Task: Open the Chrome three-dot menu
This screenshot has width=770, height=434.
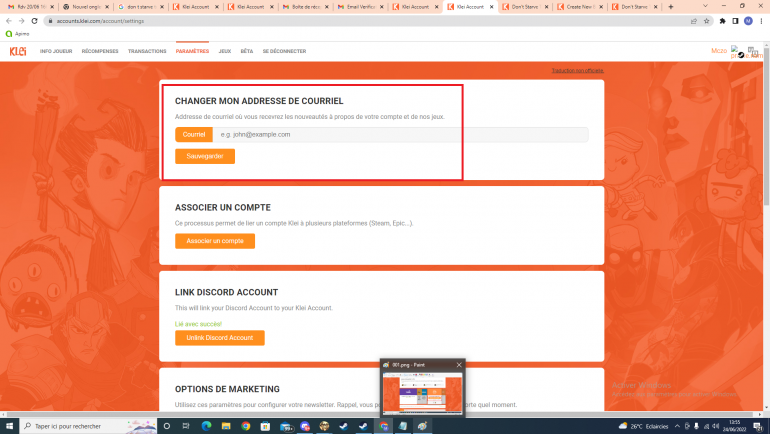Action: tap(762, 20)
